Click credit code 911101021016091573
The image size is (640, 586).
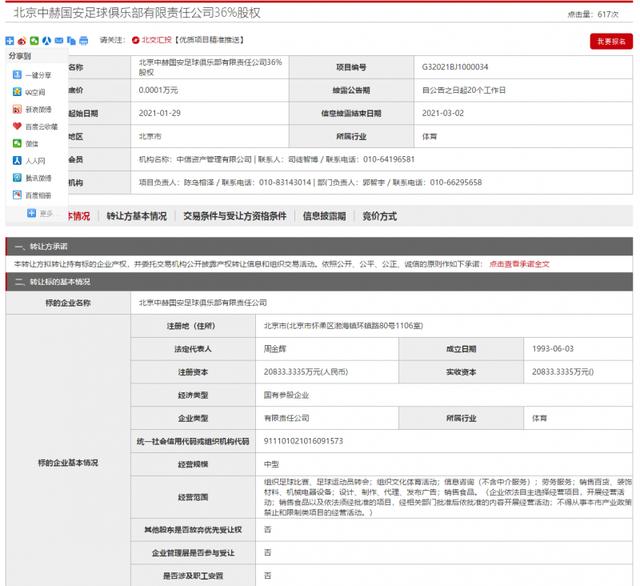pyautogui.click(x=304, y=441)
